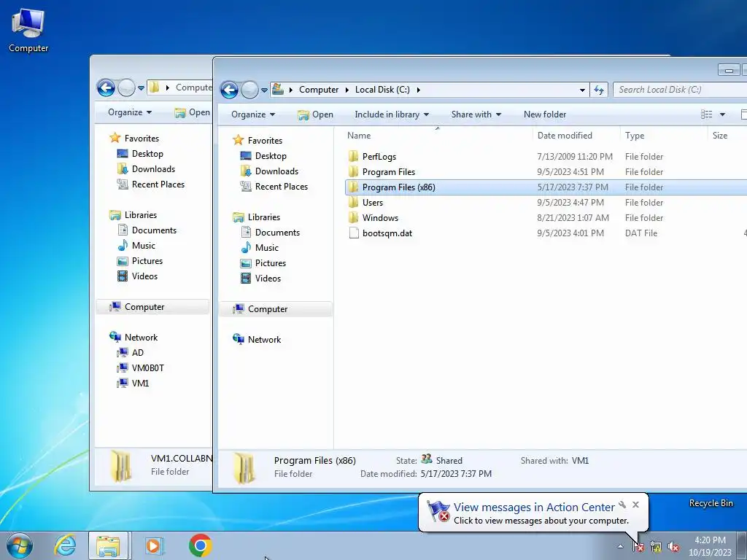Go back in the Local Disk (C:) window

click(x=229, y=90)
